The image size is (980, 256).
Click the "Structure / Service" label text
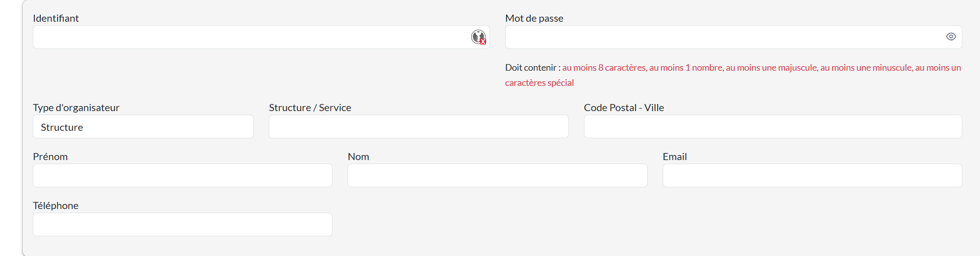click(310, 108)
